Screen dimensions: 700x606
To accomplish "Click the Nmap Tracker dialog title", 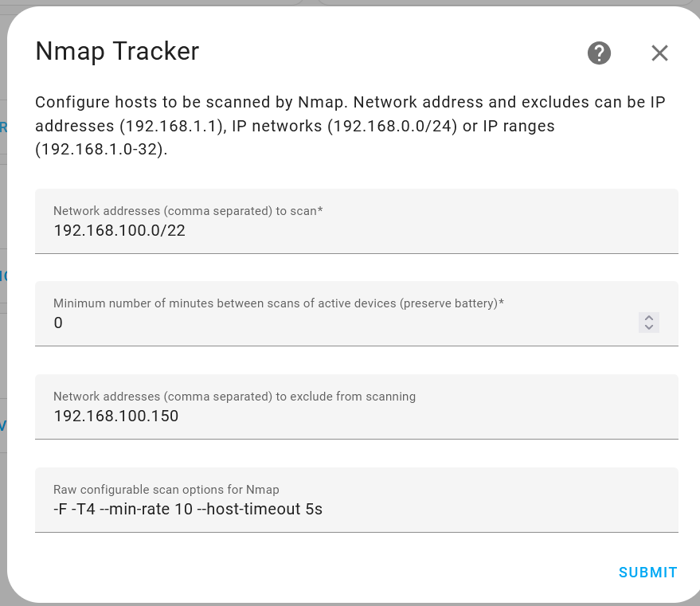I will coord(116,51).
